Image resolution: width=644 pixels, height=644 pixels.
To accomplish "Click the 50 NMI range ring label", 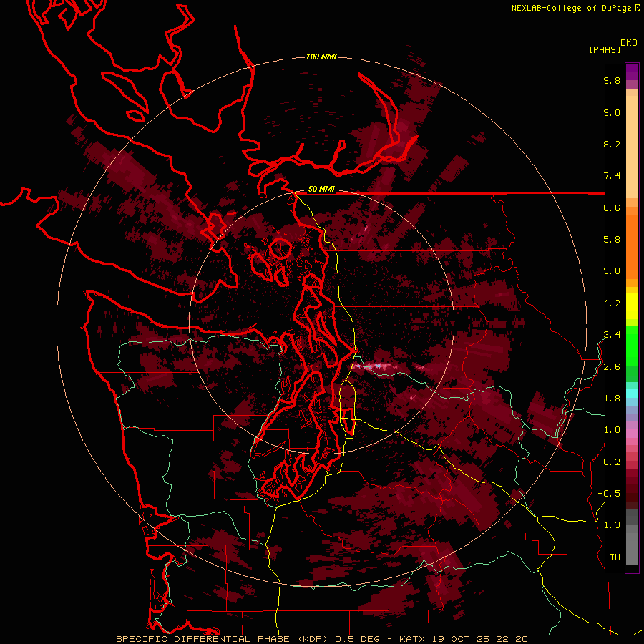I will pos(321,190).
